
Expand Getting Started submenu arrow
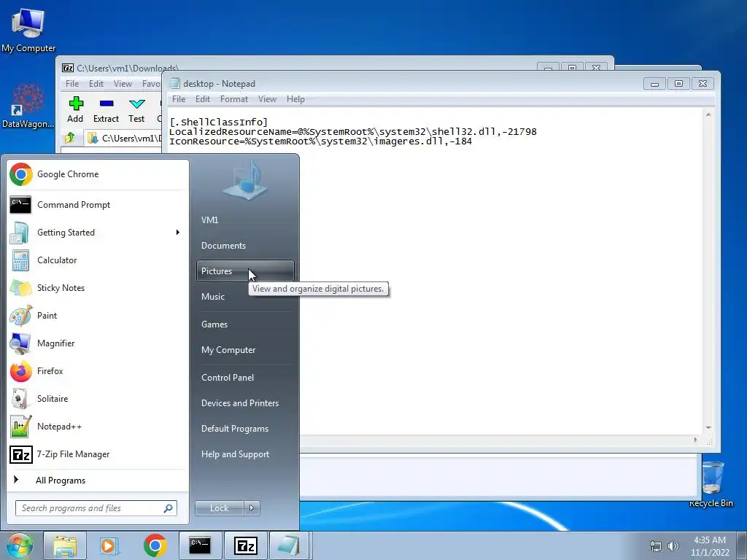178,233
